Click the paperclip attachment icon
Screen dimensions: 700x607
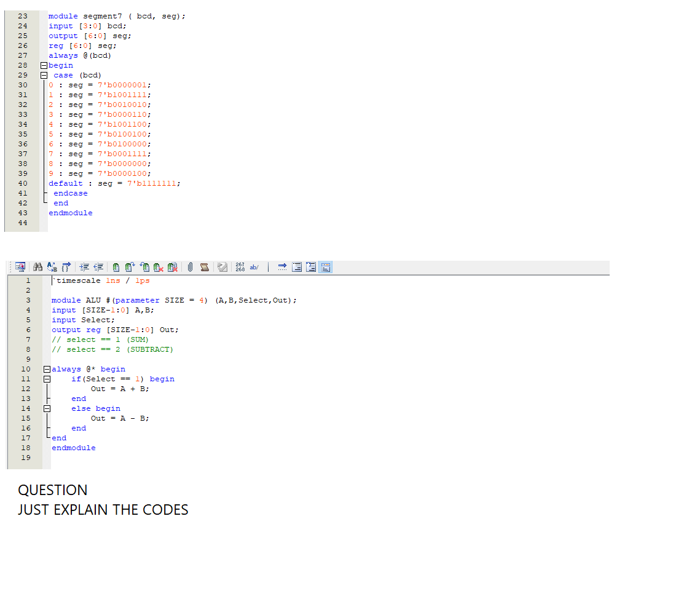coord(190,267)
